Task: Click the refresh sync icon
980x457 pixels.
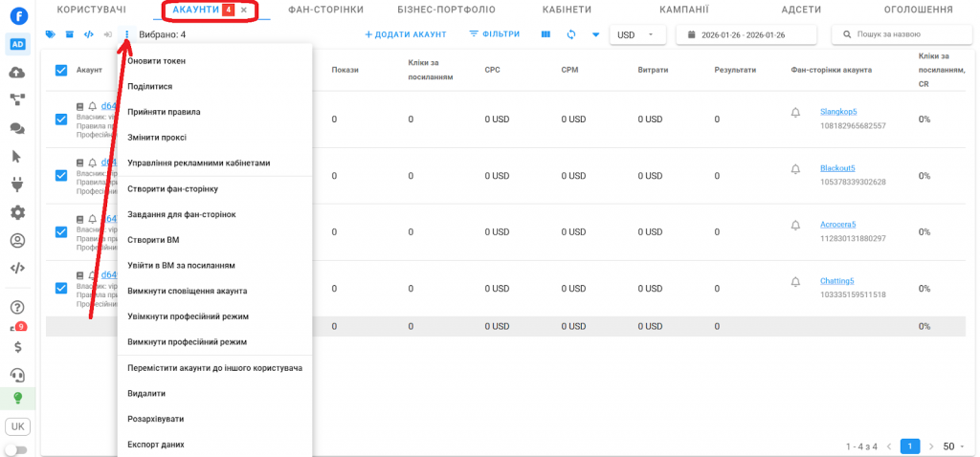Action: (571, 34)
